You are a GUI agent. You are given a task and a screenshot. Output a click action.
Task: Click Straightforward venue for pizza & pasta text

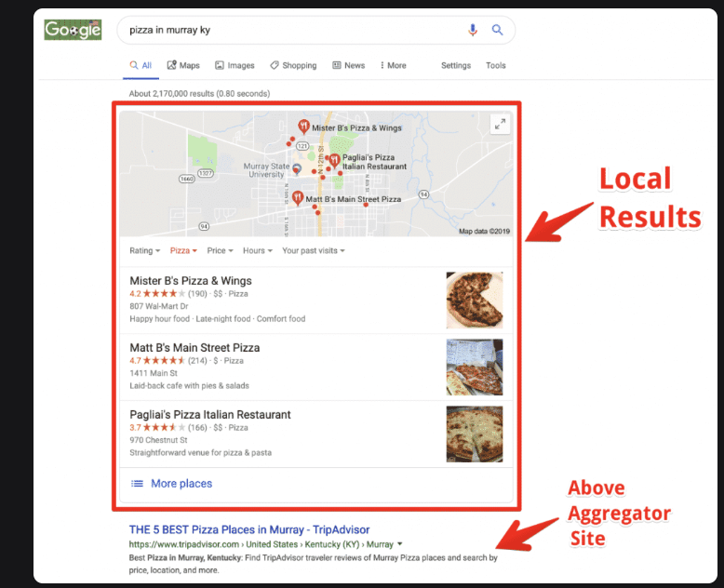[x=200, y=452]
